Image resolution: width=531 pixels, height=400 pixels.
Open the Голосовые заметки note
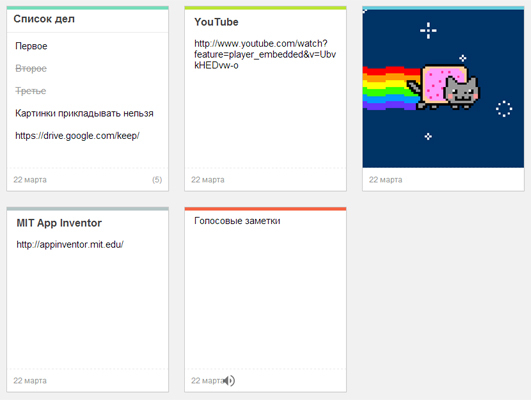tap(237, 221)
